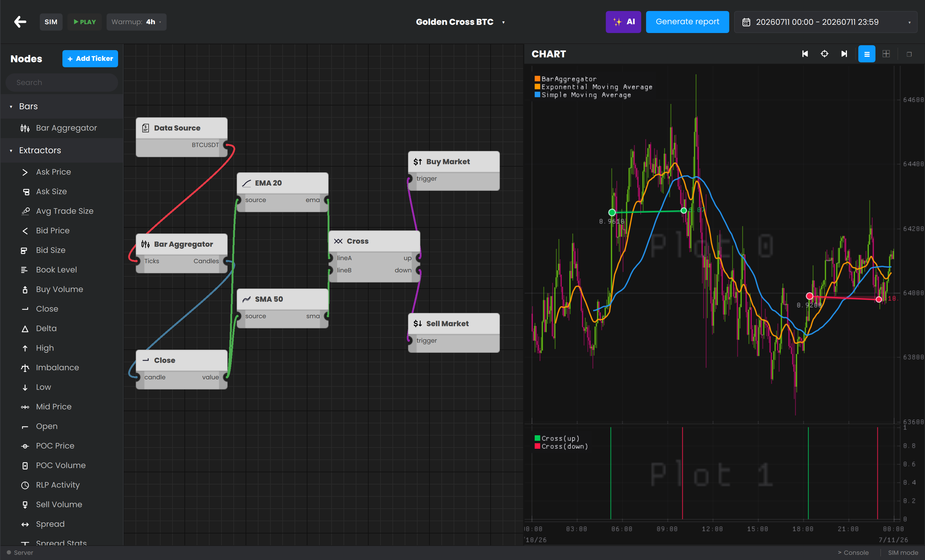Select the Delta extractor
Image resolution: width=925 pixels, height=560 pixels.
(x=61, y=329)
